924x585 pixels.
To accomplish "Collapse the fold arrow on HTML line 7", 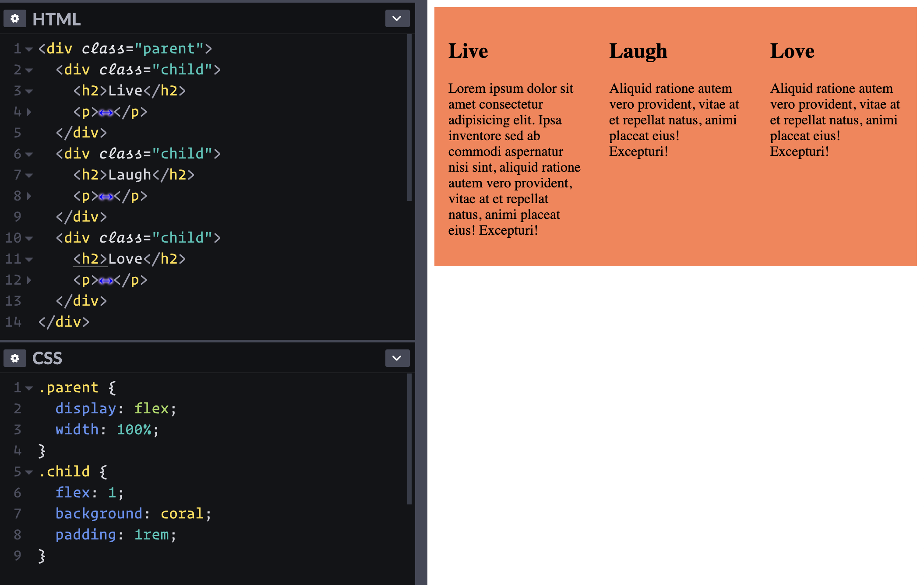I will click(29, 175).
